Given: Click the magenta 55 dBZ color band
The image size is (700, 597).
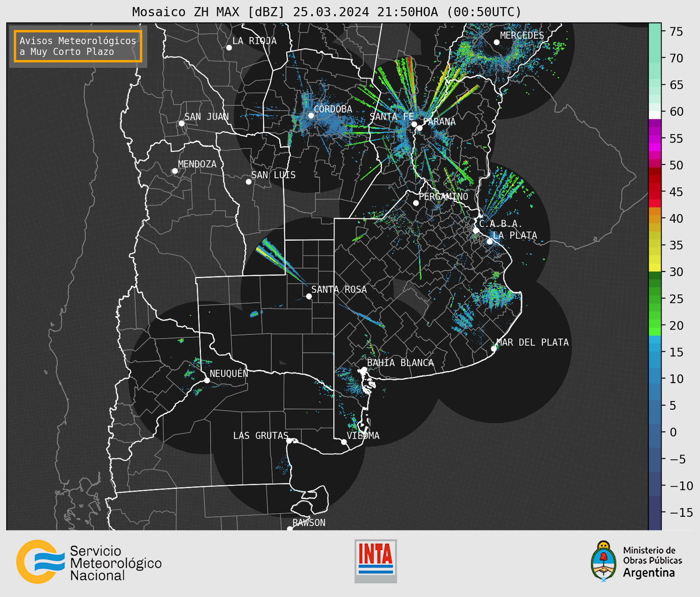Looking at the screenshot, I should click(655, 139).
